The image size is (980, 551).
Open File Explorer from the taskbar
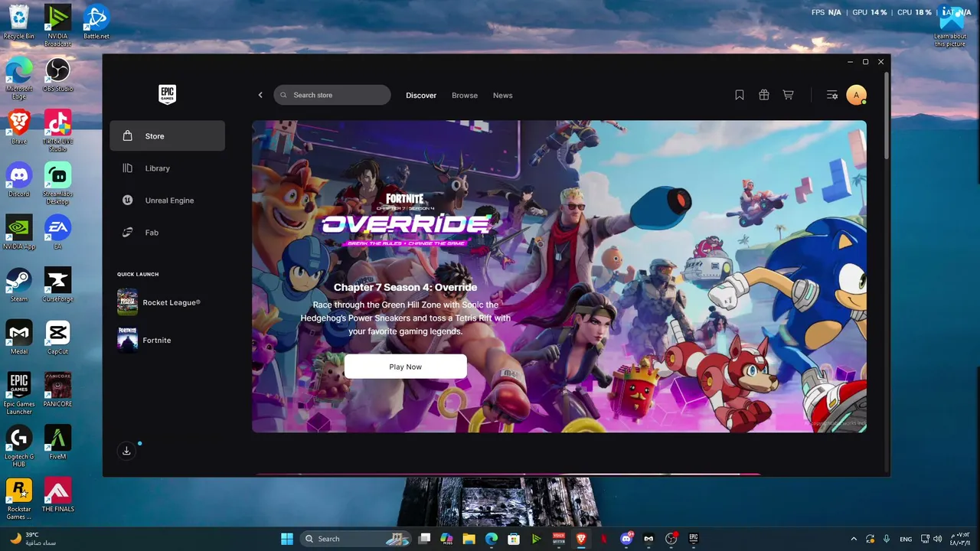pos(469,539)
